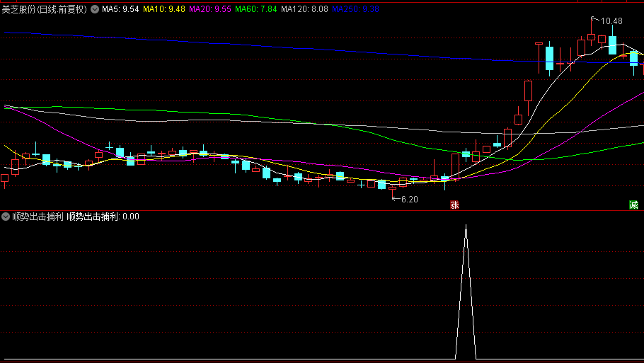The height and width of the screenshot is (363, 644).
Task: Expand the 顺势出击捕利 indicator dropdown arrow
Action: coord(6,217)
